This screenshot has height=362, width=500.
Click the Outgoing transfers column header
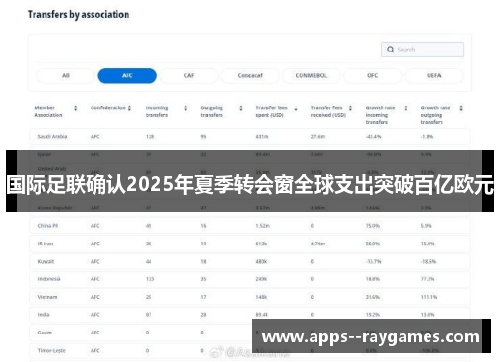[212, 111]
